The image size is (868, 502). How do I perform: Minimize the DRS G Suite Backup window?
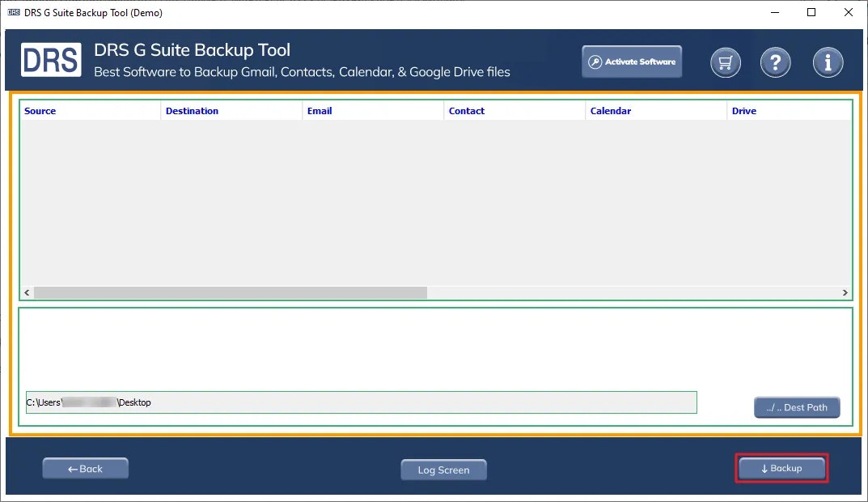(775, 12)
